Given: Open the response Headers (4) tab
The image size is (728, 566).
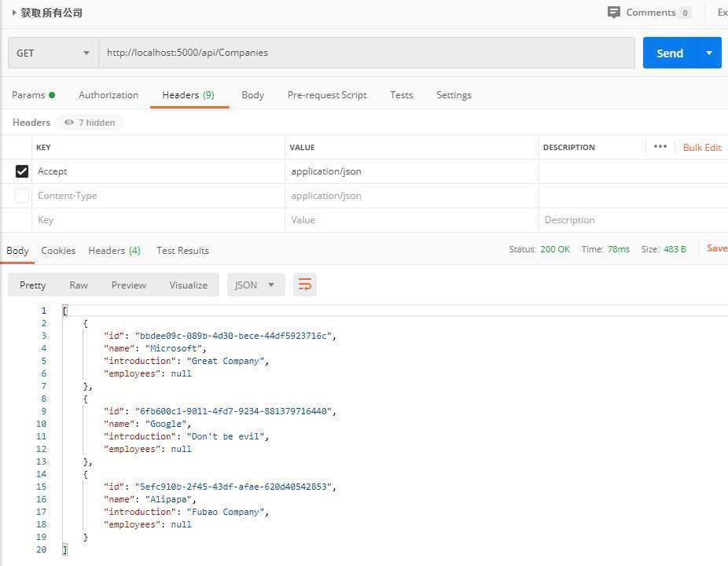Looking at the screenshot, I should [114, 251].
